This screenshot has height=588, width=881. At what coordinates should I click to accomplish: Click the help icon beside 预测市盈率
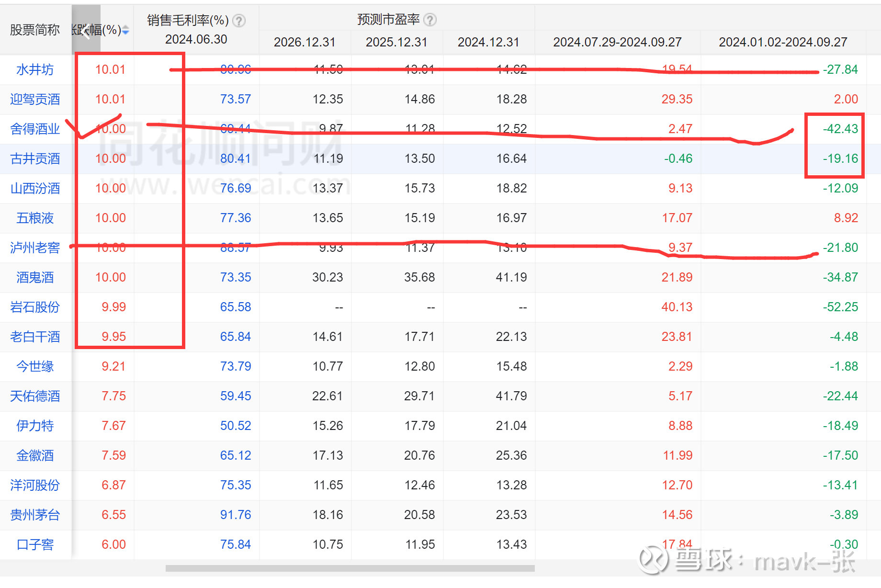click(x=430, y=20)
